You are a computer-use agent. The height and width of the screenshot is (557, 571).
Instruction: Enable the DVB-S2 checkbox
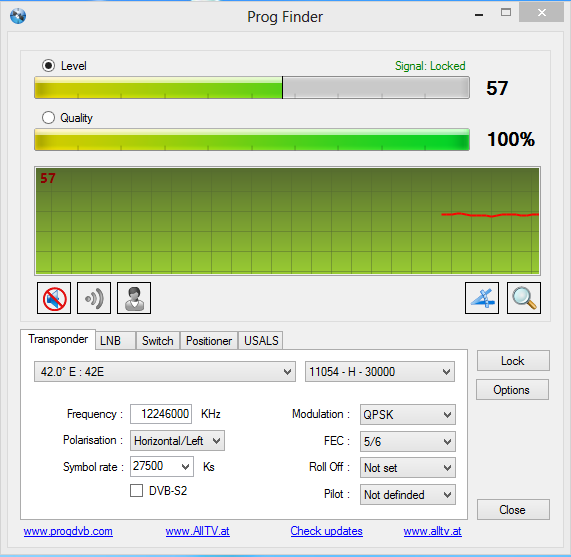point(137,490)
